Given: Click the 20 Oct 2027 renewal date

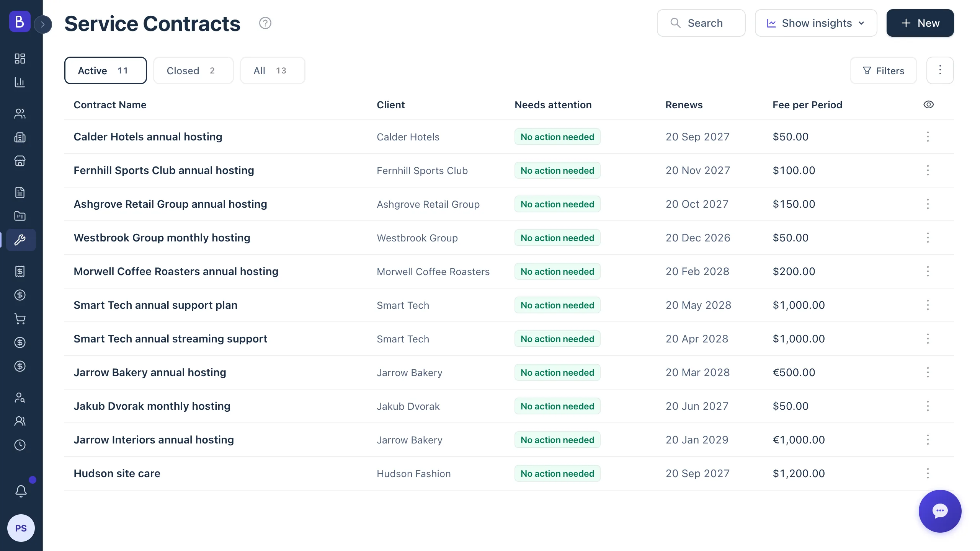Looking at the screenshot, I should pos(697,204).
